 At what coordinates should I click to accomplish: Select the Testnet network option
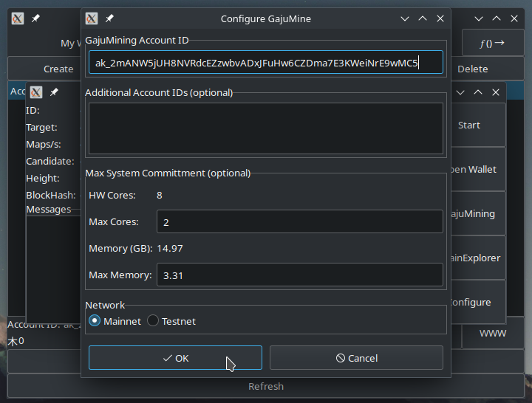coord(153,321)
